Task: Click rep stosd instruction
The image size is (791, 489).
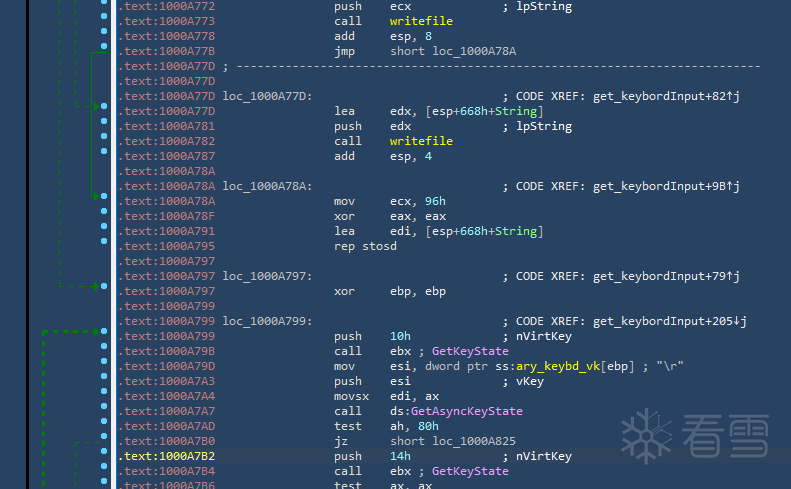Action: pos(365,246)
